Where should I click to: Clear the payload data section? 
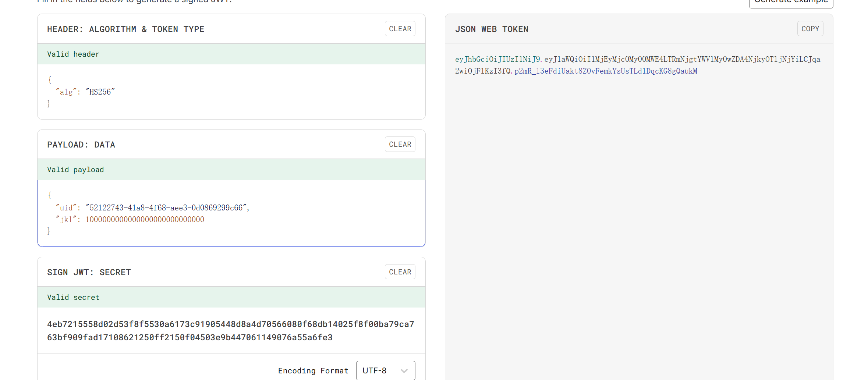point(400,144)
